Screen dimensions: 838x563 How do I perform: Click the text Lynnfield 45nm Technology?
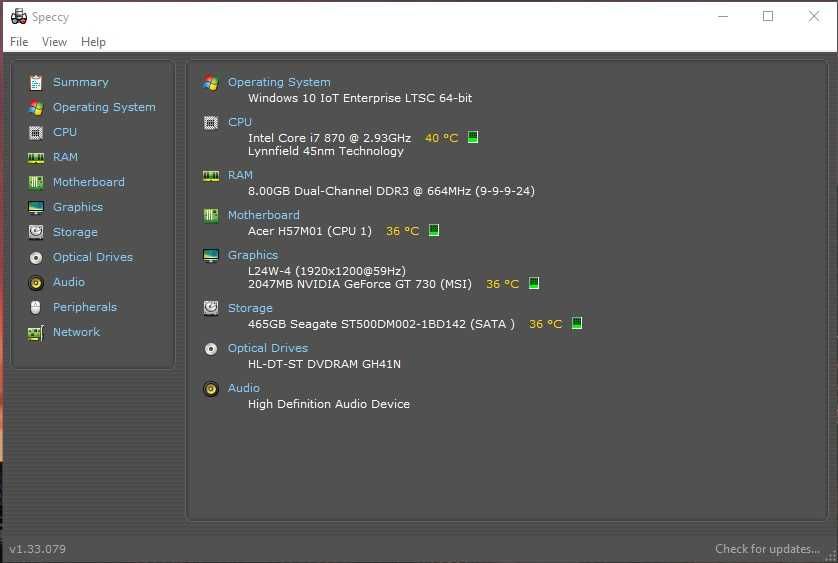tap(326, 151)
